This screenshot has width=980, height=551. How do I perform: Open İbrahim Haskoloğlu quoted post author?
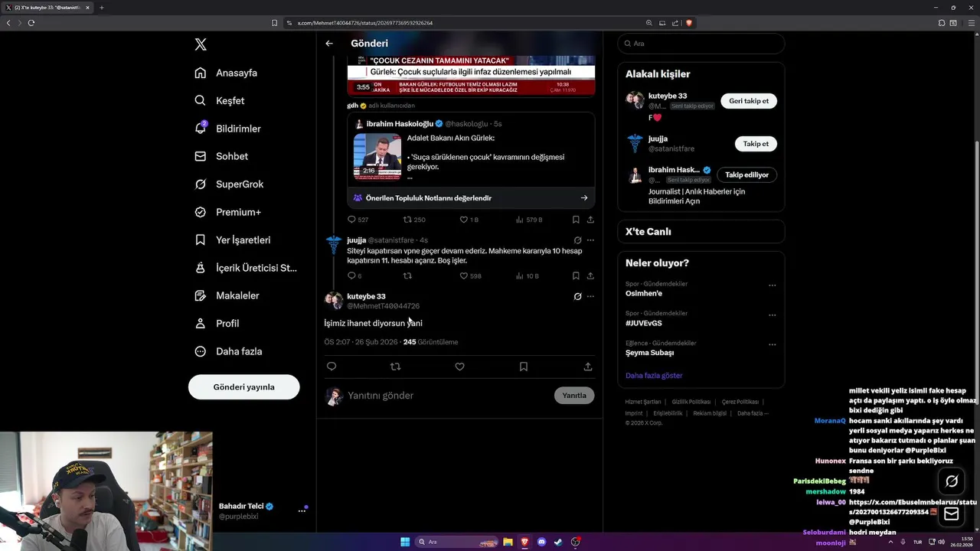pyautogui.click(x=399, y=124)
